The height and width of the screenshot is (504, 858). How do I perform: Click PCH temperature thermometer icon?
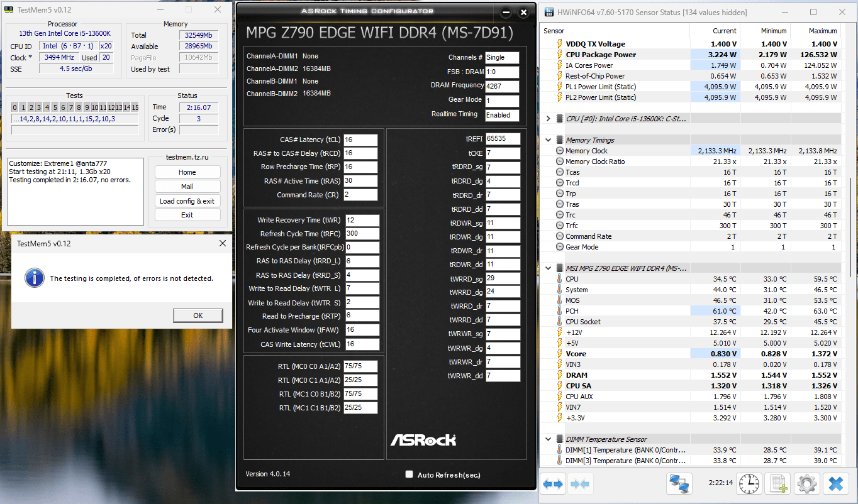tap(560, 311)
